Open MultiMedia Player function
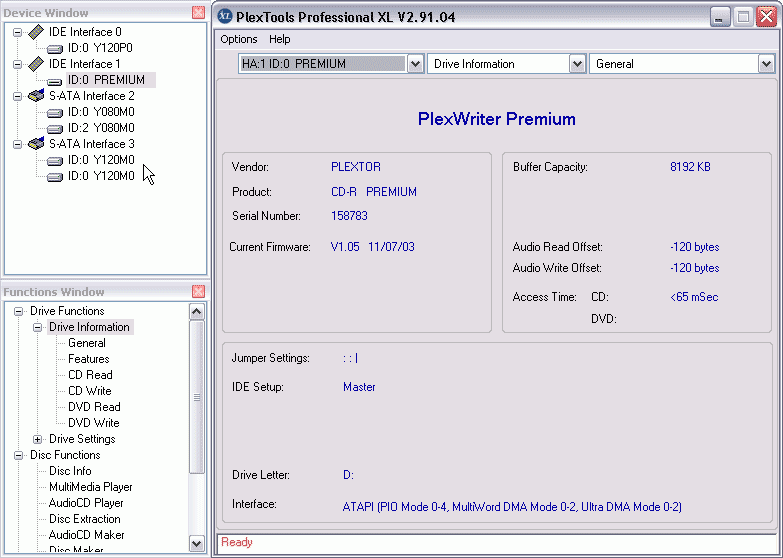Screen dimensions: 783x558 click(x=90, y=487)
